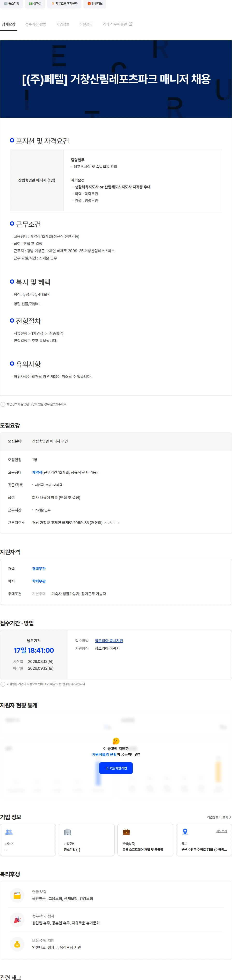Click the thinking emoji icon above applicant prompt
This screenshot has height=980, width=232.
(x=116, y=741)
